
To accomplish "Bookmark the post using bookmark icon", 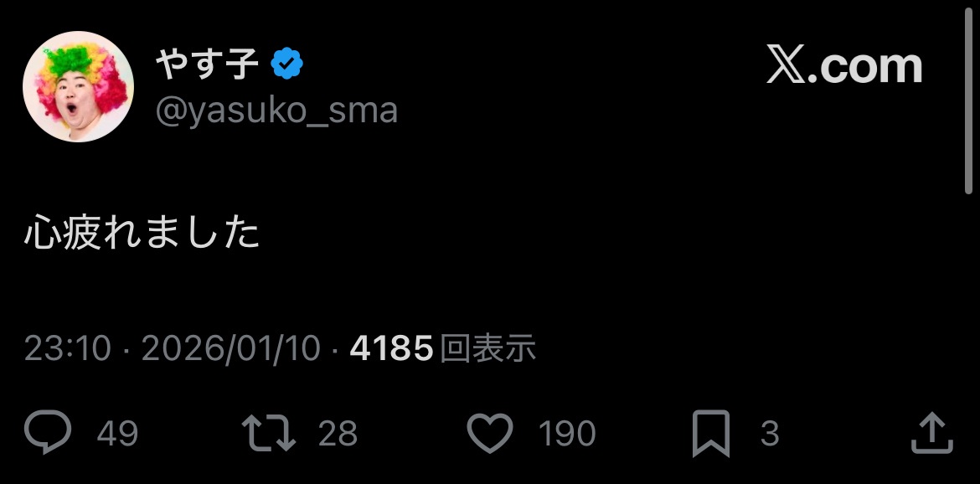I will coord(711,434).
